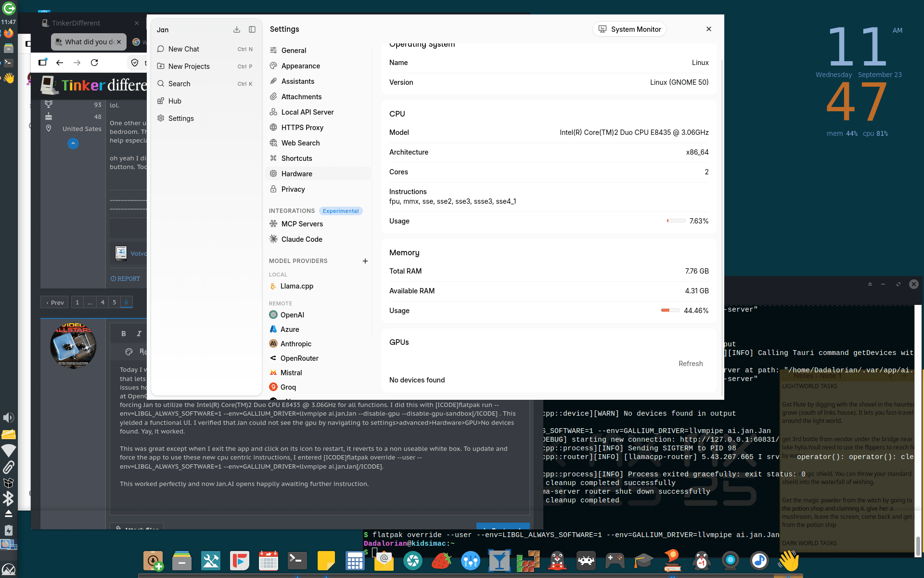
Task: Open Appearance settings section
Action: (x=318, y=66)
